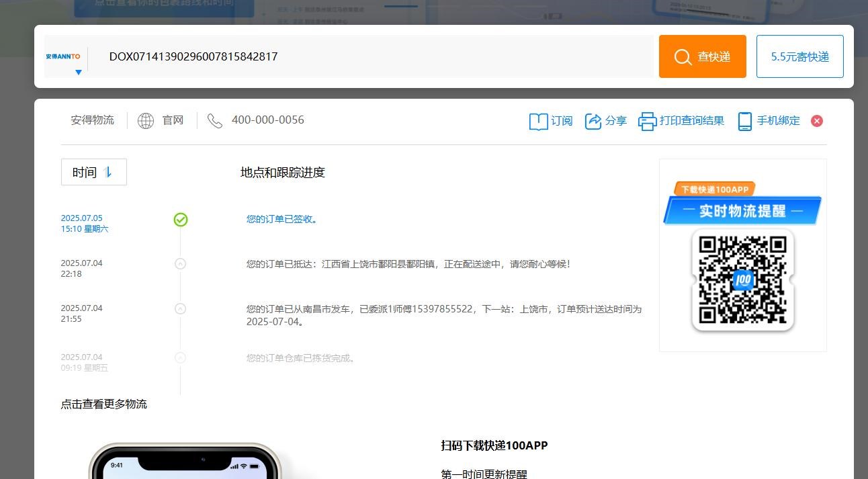Click timeline marker for 2025.07.04 09:19

click(180, 358)
